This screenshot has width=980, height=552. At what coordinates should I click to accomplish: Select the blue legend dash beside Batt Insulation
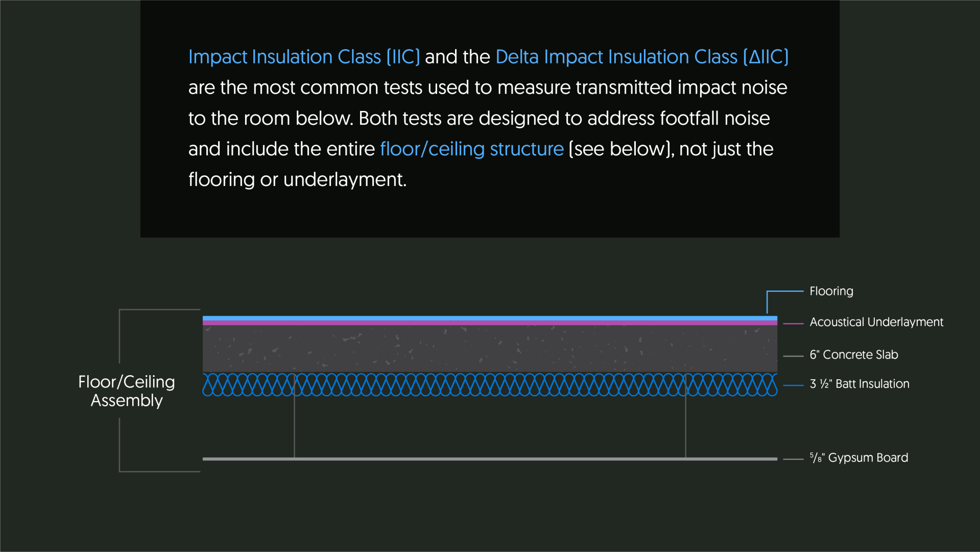[x=793, y=385]
